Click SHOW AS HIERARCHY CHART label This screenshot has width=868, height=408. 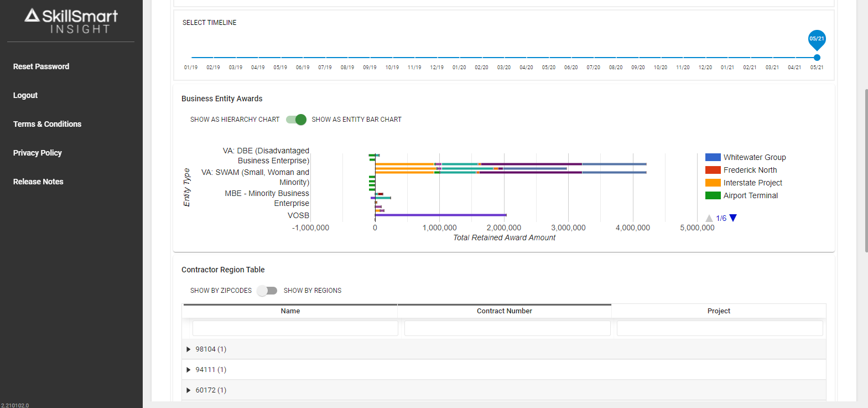click(x=235, y=120)
